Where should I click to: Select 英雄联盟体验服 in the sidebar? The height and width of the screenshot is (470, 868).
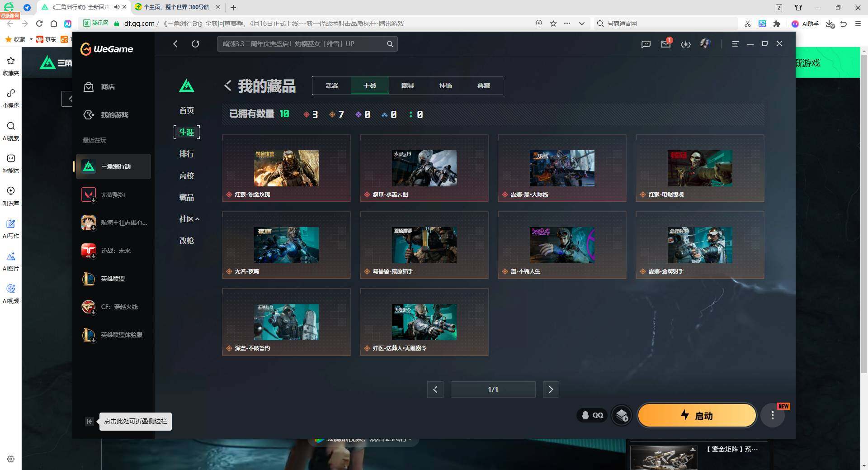pos(113,335)
